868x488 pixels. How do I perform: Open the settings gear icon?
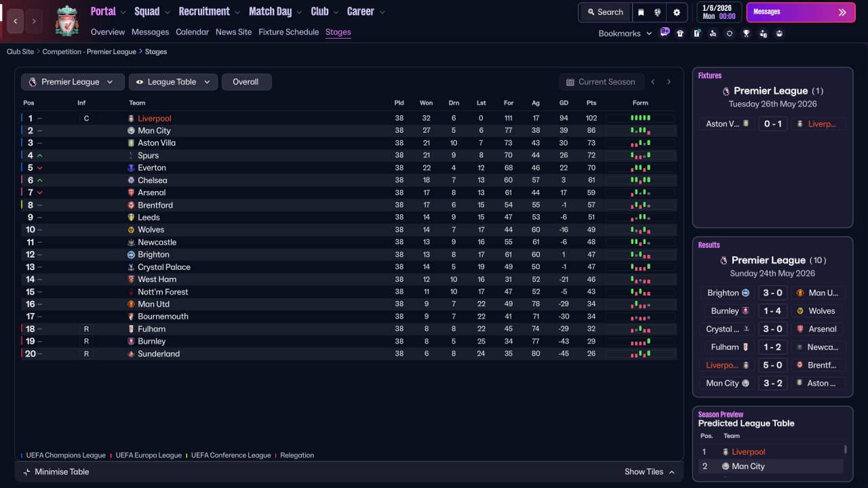(x=676, y=12)
